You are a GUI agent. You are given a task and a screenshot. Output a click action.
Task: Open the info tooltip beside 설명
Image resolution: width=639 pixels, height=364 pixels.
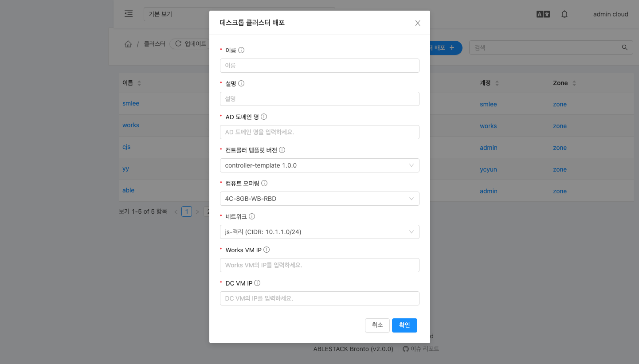click(x=240, y=83)
